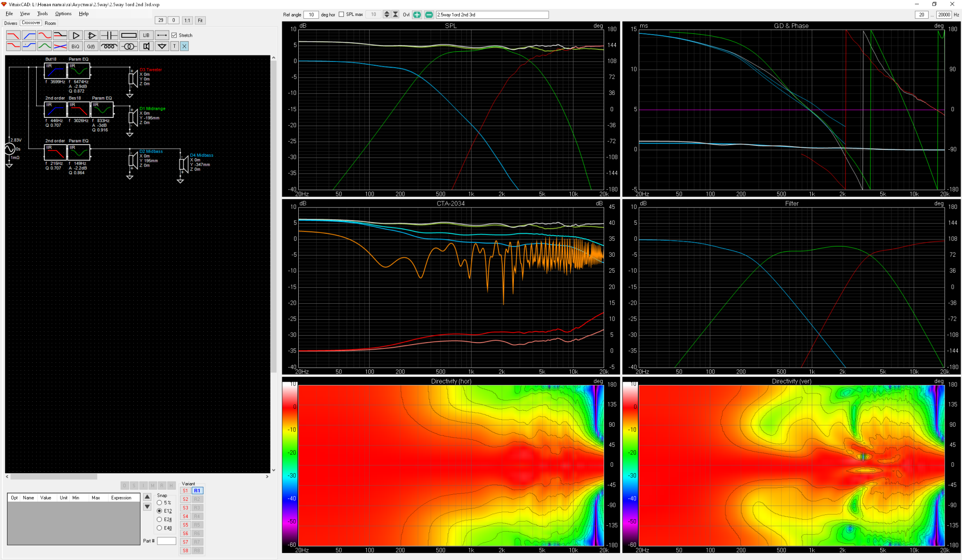Open the File menu

pyautogui.click(x=9, y=14)
